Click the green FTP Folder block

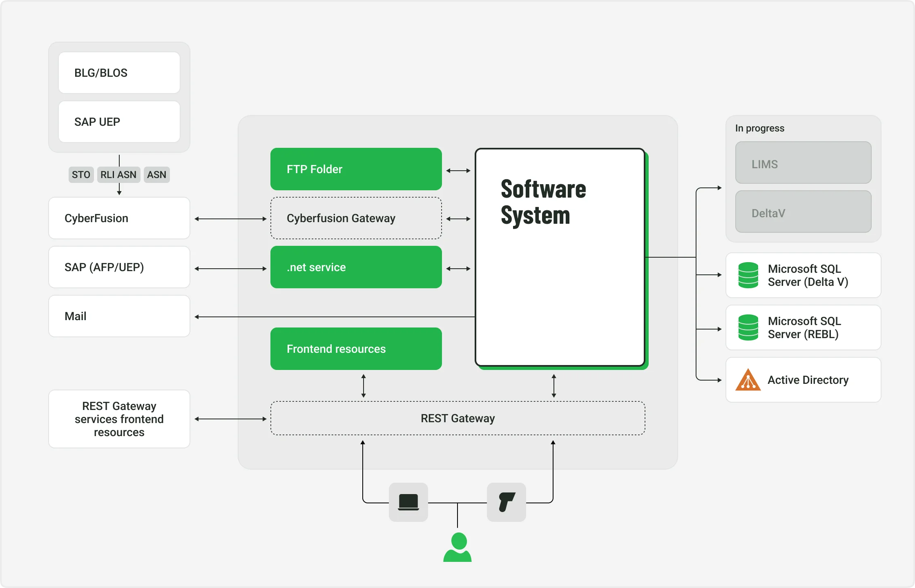(x=356, y=169)
